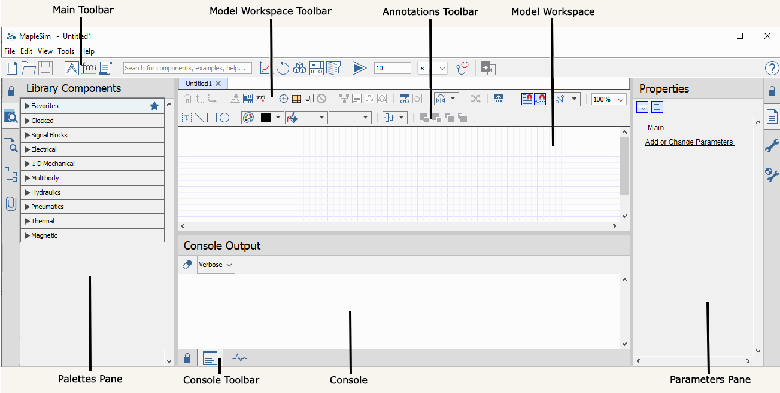Toggle the lock icon above Library Components sidebar
Viewport: 780px width, 393px height.
coord(10,91)
